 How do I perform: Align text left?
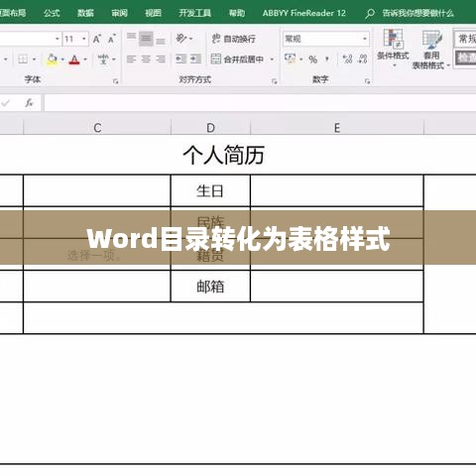pyautogui.click(x=131, y=59)
